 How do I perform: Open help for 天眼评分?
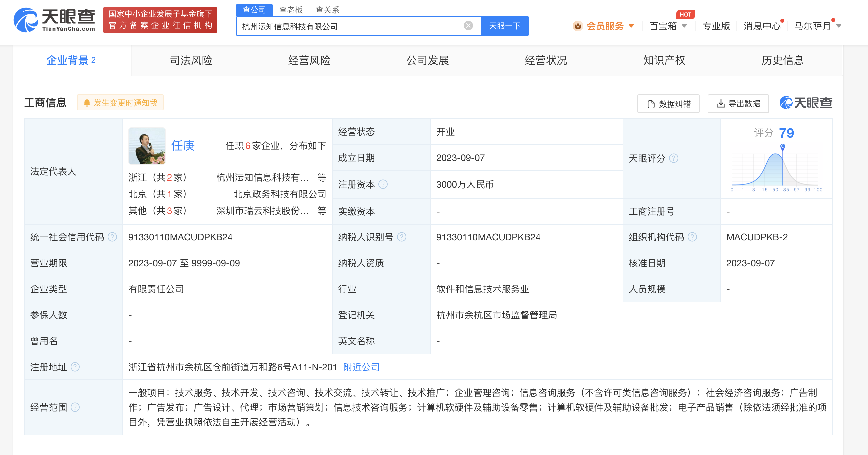tap(673, 158)
